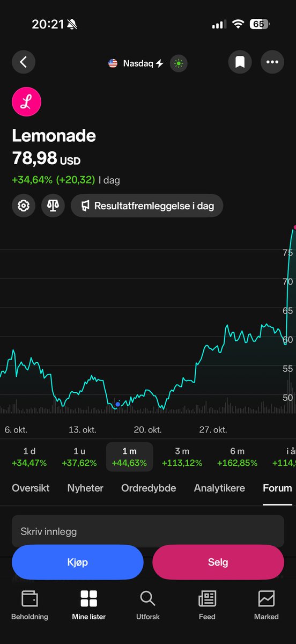Open chart settings gear icon
Image resolution: width=296 pixels, height=644 pixels.
point(24,206)
